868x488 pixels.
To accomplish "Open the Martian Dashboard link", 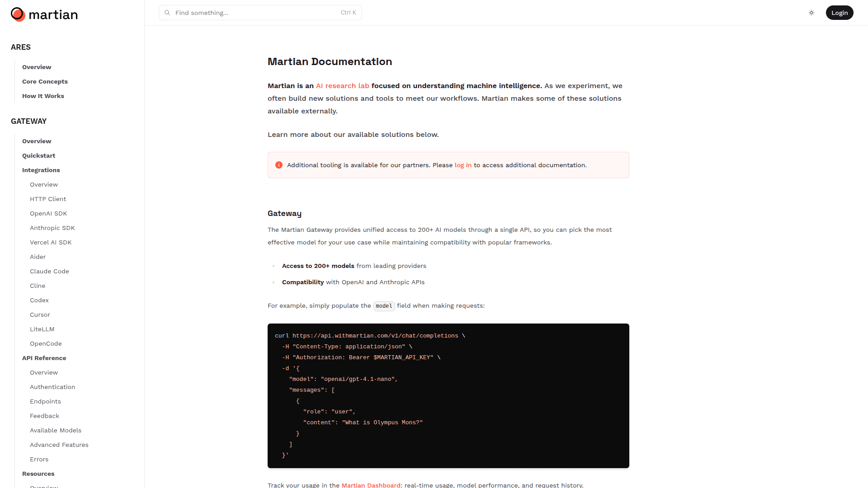I will tap(371, 485).
